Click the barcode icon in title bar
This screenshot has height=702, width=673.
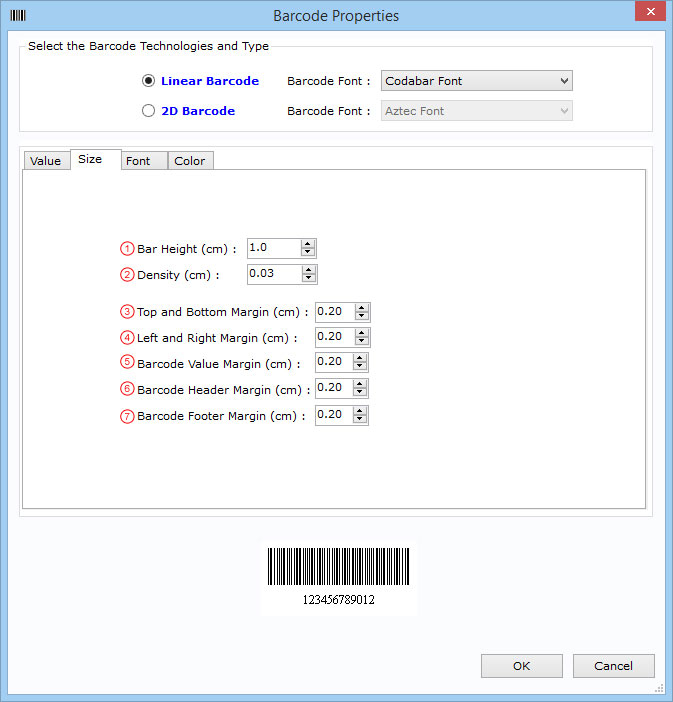18,15
